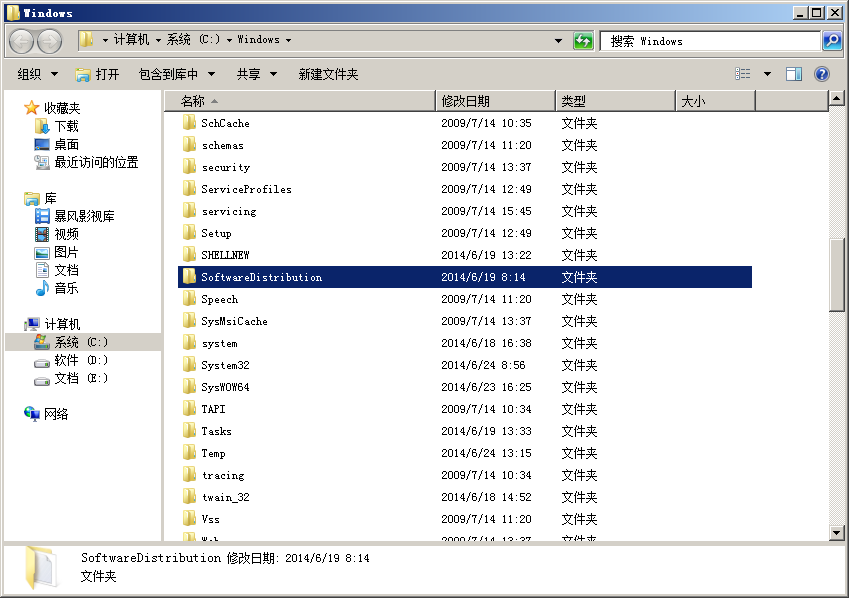
Task: Click the SHELLNEW folder icon
Action: click(x=189, y=255)
